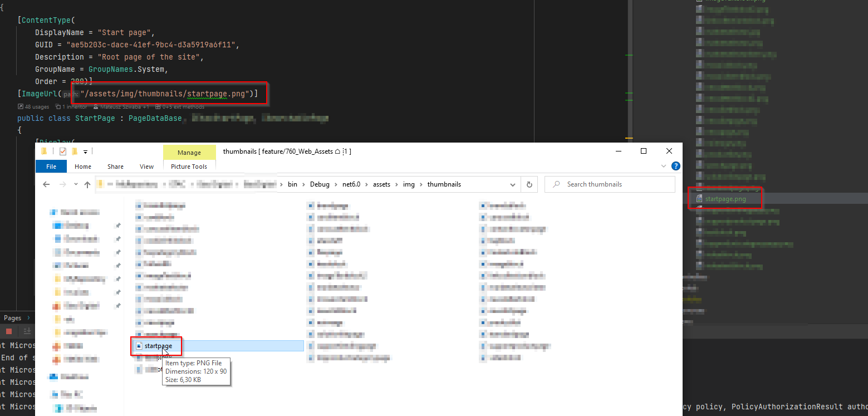This screenshot has height=416, width=868.
Task: Switch to the View ribbon tab
Action: [146, 166]
